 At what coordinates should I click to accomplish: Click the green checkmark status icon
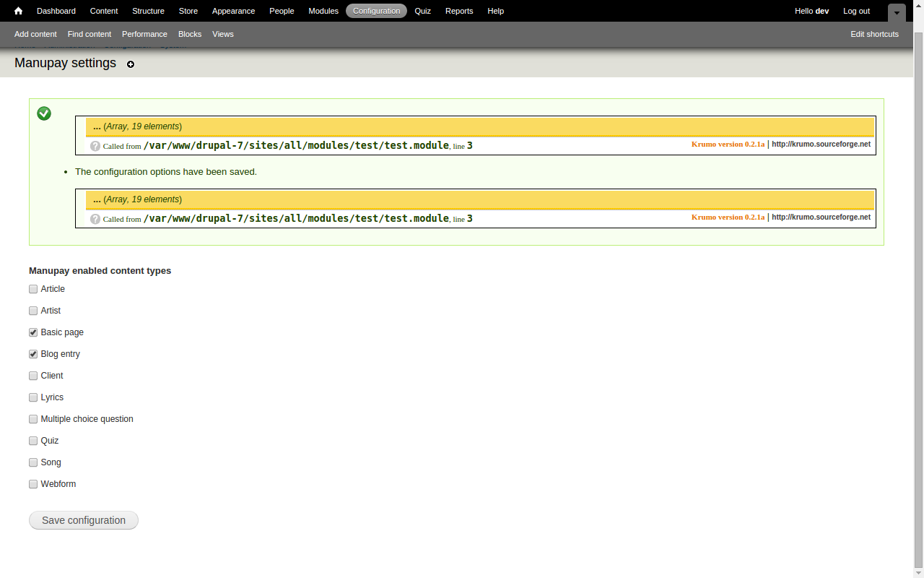pos(44,113)
